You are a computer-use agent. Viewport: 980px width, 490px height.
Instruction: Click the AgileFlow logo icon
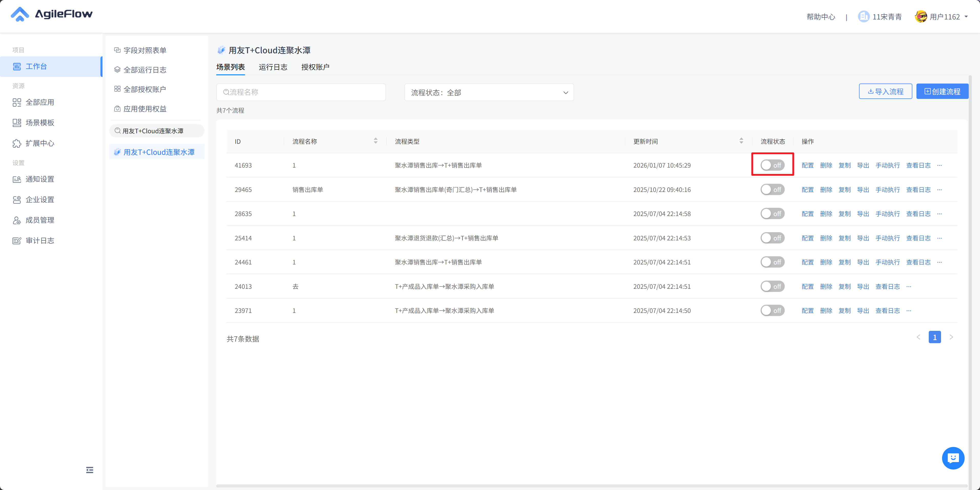pyautogui.click(x=20, y=14)
